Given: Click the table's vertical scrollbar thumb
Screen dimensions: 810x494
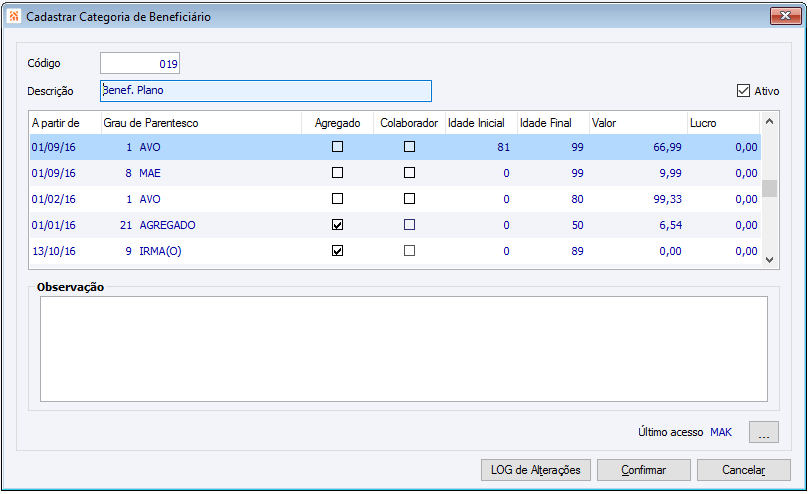Looking at the screenshot, I should 769,189.
